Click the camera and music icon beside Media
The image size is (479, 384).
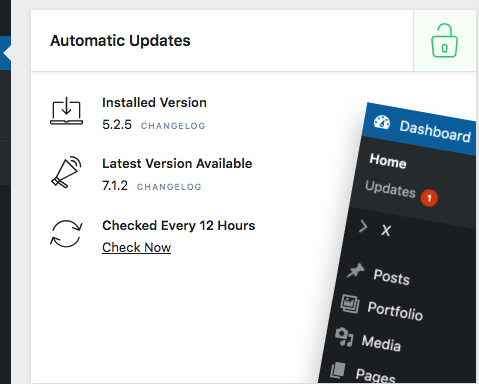pyautogui.click(x=344, y=337)
